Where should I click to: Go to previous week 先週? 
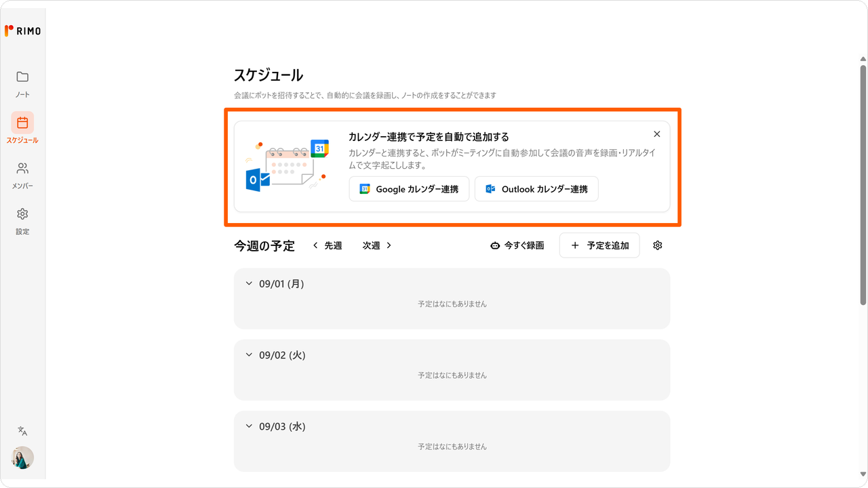(327, 245)
